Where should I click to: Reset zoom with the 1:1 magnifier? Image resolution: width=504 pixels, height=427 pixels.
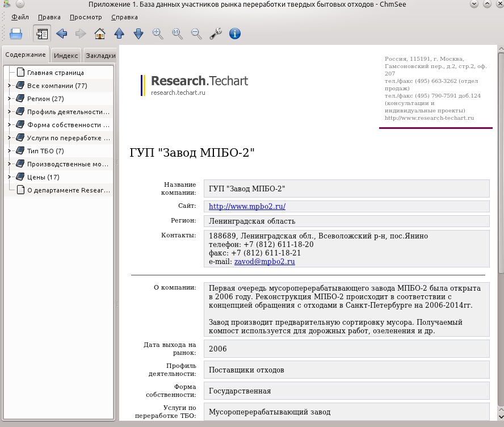tap(177, 34)
